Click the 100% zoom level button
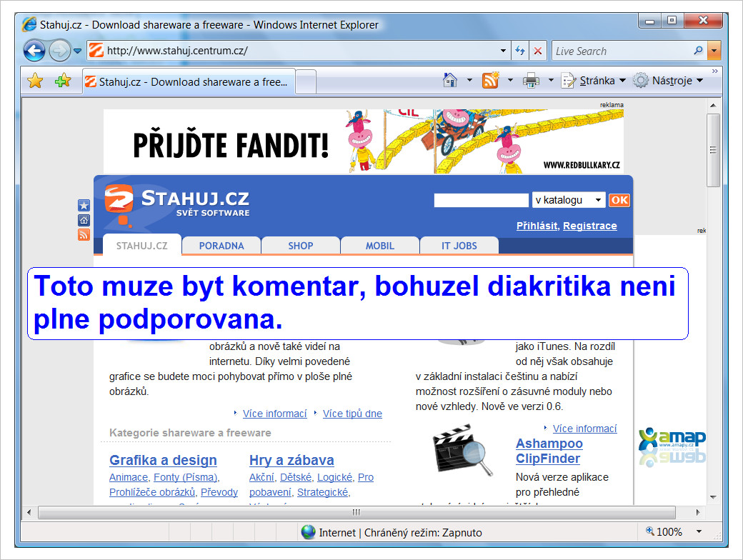This screenshot has width=743, height=560. (x=664, y=532)
